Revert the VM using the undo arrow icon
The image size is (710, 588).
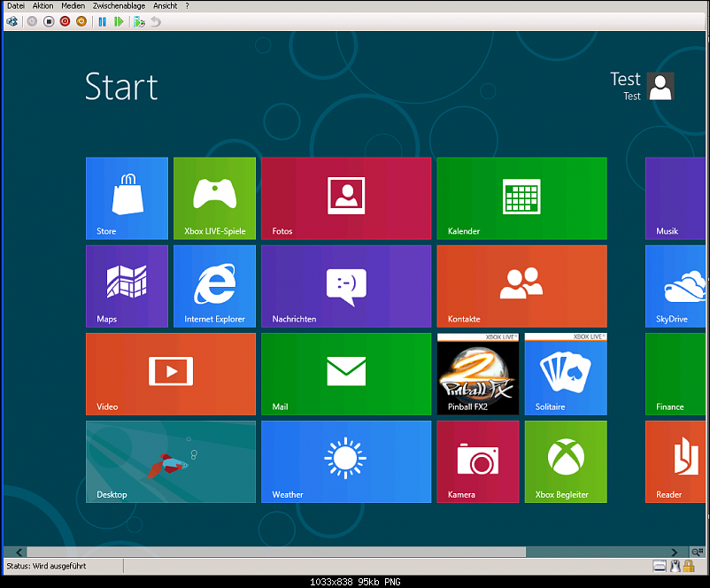pyautogui.click(x=156, y=21)
